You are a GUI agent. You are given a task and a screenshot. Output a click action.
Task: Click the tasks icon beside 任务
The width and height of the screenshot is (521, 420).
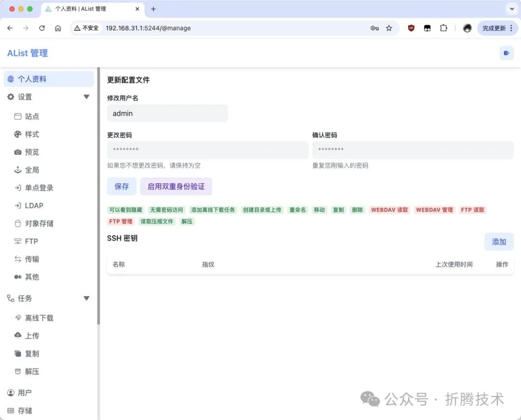click(11, 298)
